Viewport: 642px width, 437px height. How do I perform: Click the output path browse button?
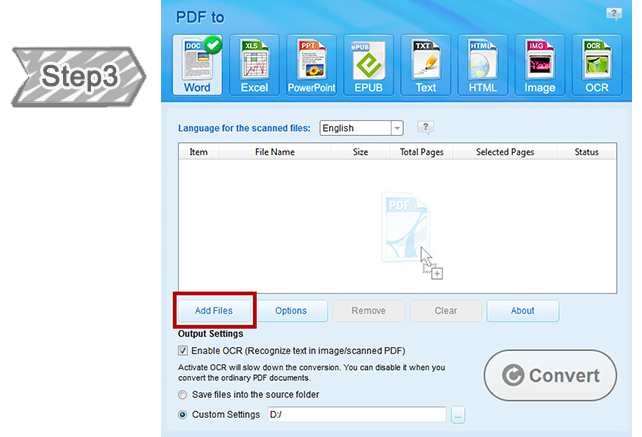[458, 414]
